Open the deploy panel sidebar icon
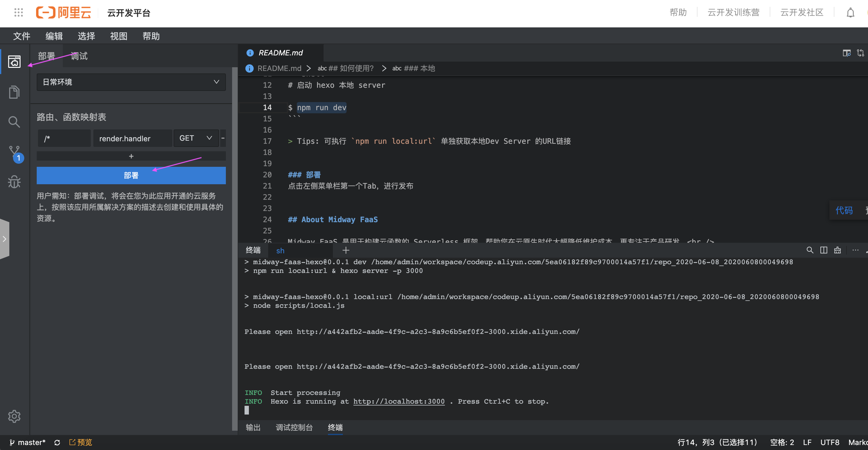Screen dimensions: 868x450 click(14, 62)
